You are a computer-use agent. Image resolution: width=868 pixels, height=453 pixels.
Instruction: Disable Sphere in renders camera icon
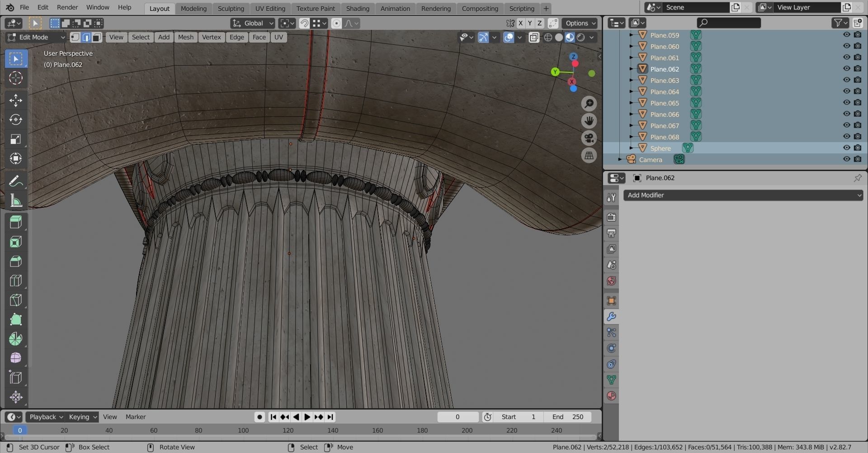click(x=858, y=148)
